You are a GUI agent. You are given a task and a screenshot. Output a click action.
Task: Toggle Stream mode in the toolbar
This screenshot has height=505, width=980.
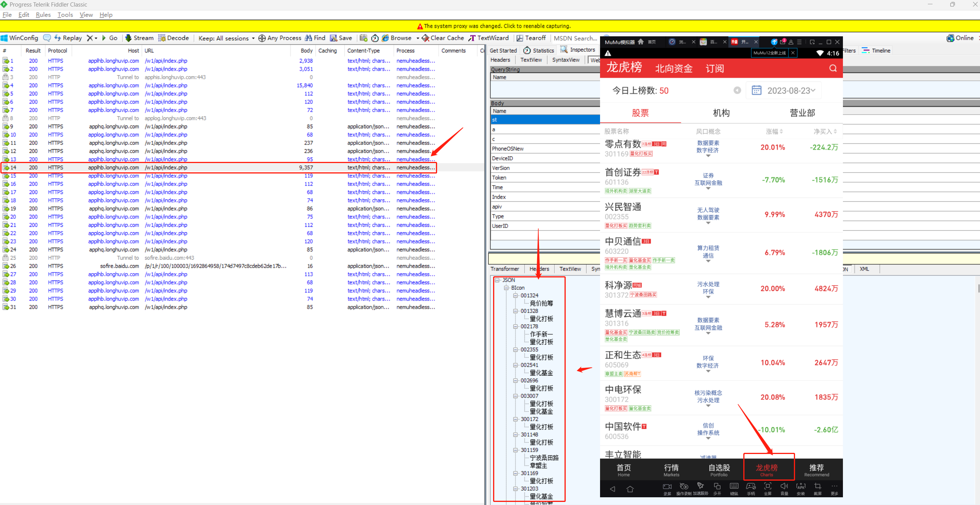coord(139,38)
